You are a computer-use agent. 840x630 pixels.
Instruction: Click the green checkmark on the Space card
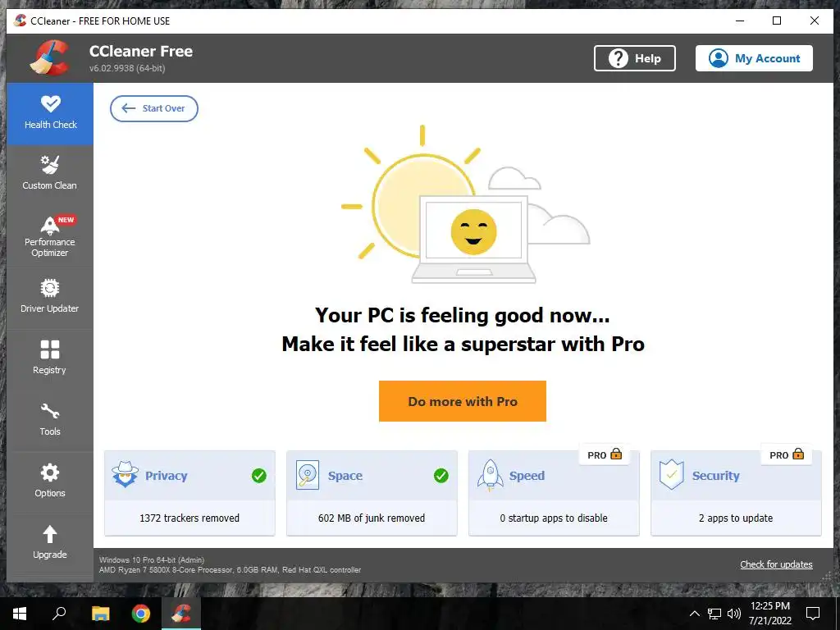[441, 475]
